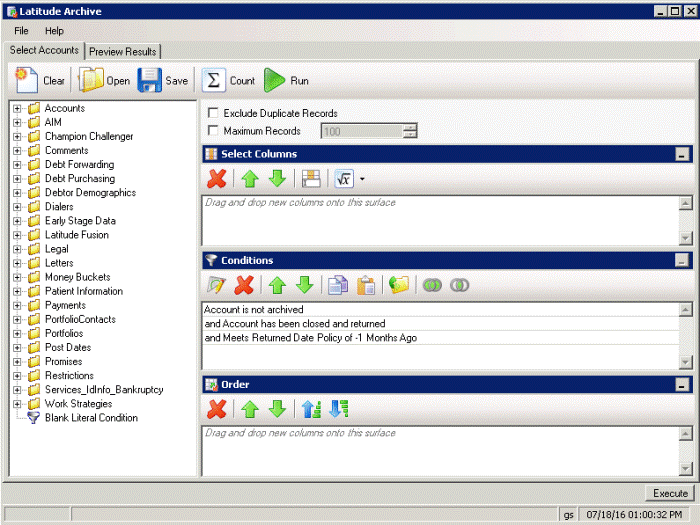Expand the Champion Challenger node
This screenshot has width=700, height=525.
point(17,137)
